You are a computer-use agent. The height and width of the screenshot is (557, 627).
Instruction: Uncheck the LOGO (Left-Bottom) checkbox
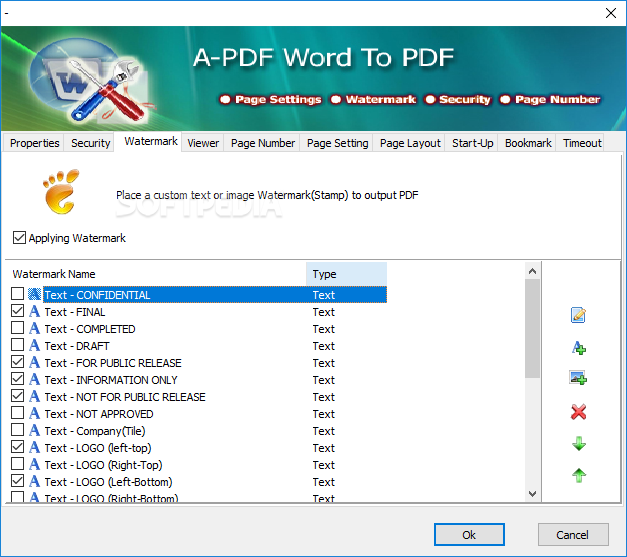pos(18,481)
